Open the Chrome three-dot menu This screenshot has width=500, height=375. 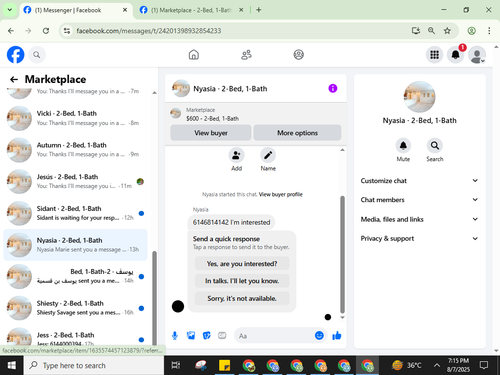point(489,31)
